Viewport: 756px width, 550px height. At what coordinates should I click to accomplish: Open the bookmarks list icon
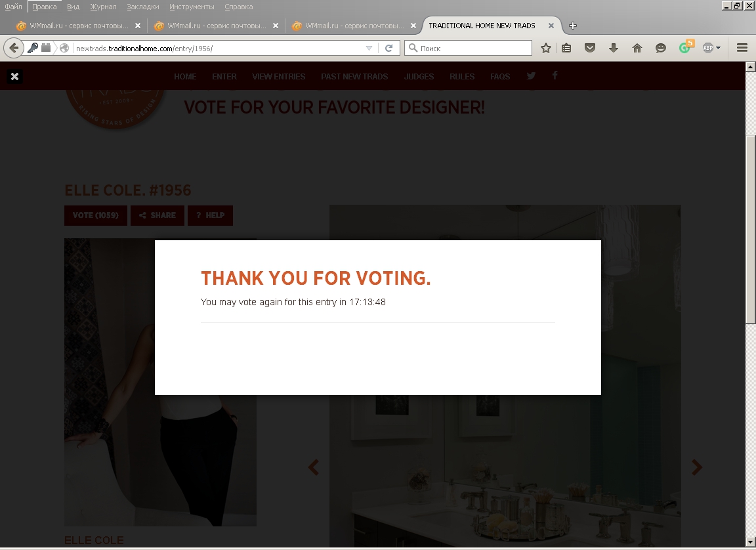(566, 48)
